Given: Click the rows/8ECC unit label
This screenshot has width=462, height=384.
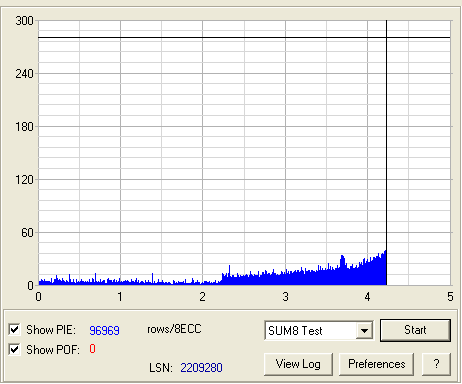Looking at the screenshot, I should 174,329.
